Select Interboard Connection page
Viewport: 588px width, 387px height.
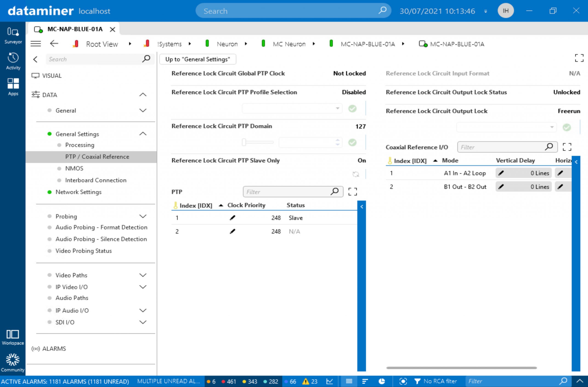(96, 180)
